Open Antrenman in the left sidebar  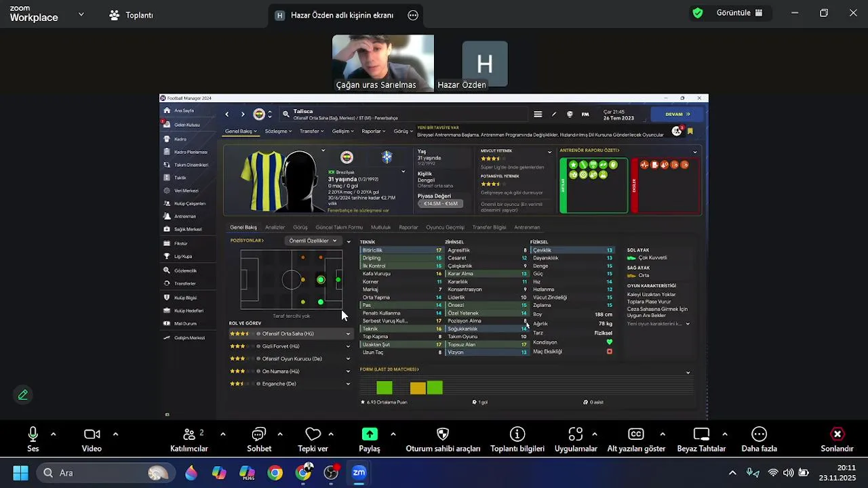[180, 216]
